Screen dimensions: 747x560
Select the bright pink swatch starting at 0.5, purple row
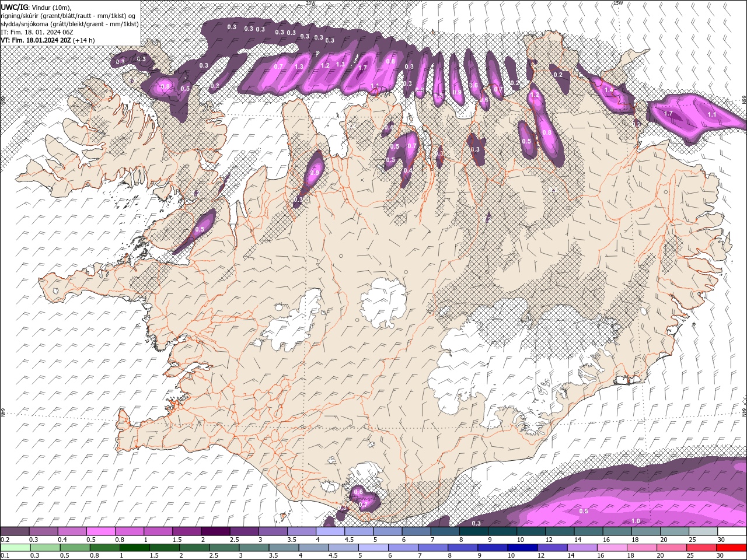pos(101,531)
